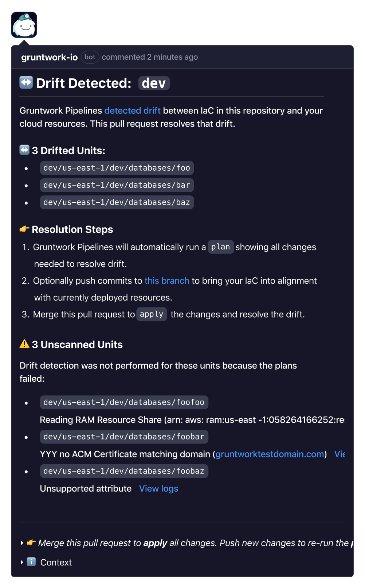Click the arrows icon next to 3 Drifted Units
Screen dimensions: 365x588
pyautogui.click(x=24, y=150)
